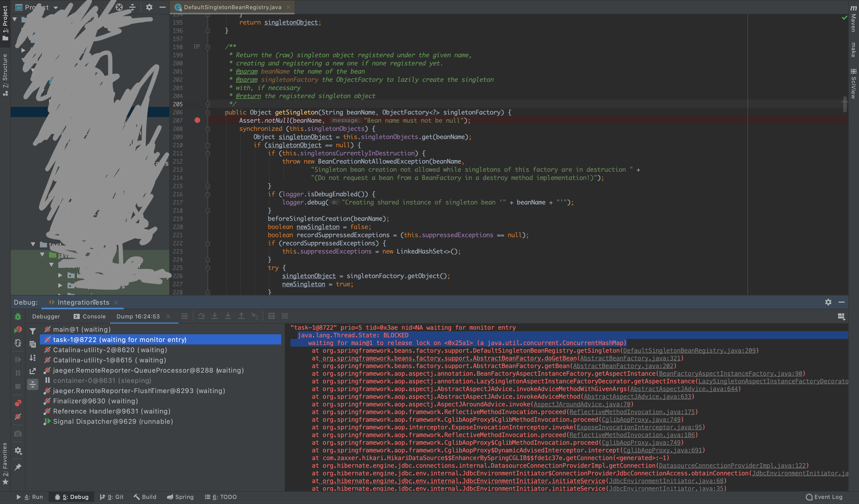Toggle Pause Program button
This screenshot has width=859, height=504.
pyautogui.click(x=18, y=373)
